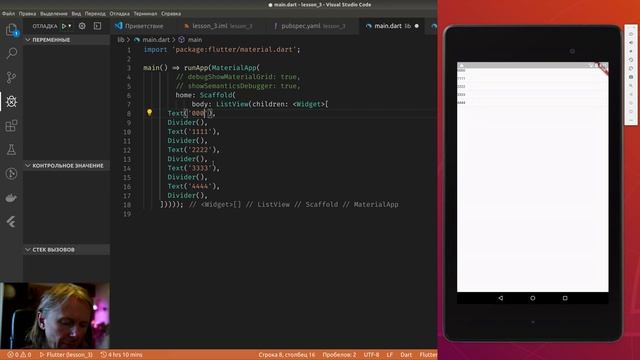Click the 4 hrs 10 mins status item

pyautogui.click(x=122, y=355)
